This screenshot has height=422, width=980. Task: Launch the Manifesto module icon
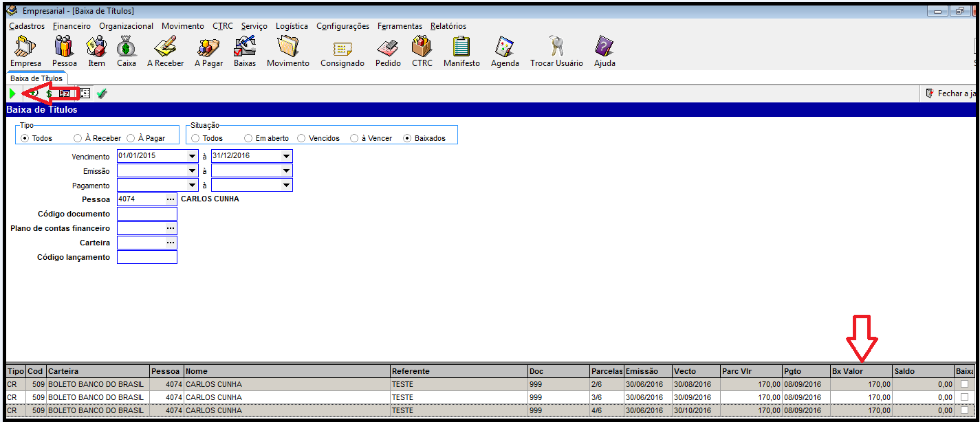click(x=461, y=51)
